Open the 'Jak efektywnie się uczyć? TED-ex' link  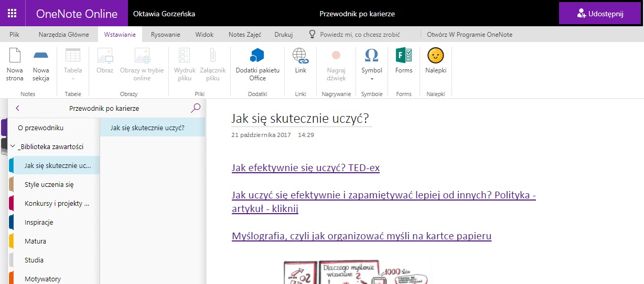coord(305,168)
